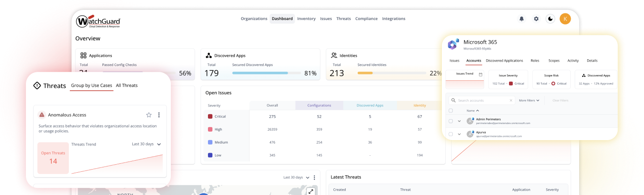Click the Search accounts input field

pyautogui.click(x=482, y=100)
